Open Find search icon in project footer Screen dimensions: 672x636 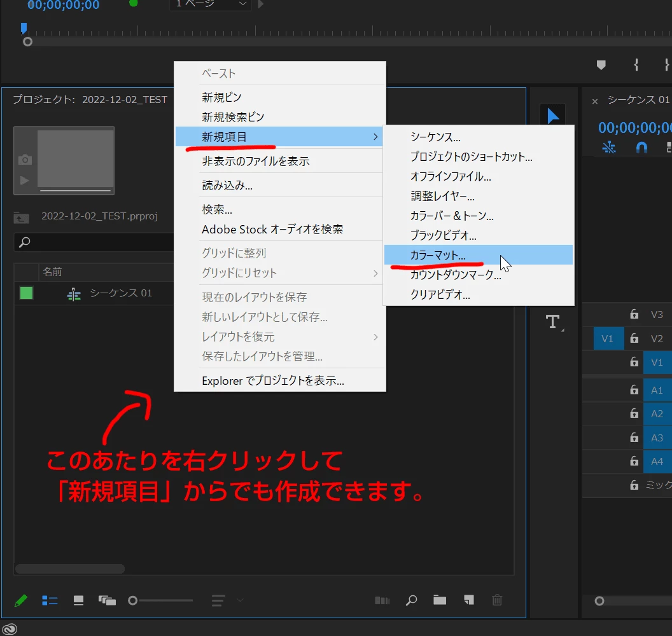tap(411, 600)
